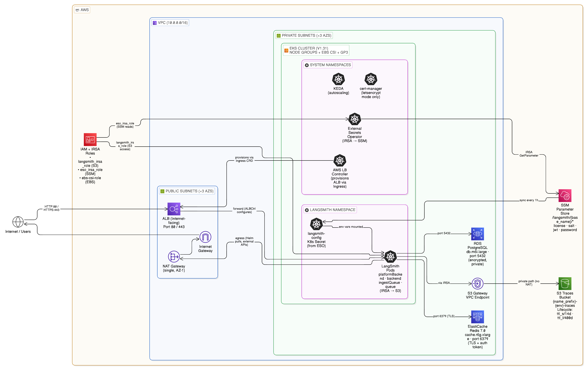Click the 'External Secrets Operator (IRSA → SSM)' caption
This screenshot has width=588, height=370.
[355, 135]
